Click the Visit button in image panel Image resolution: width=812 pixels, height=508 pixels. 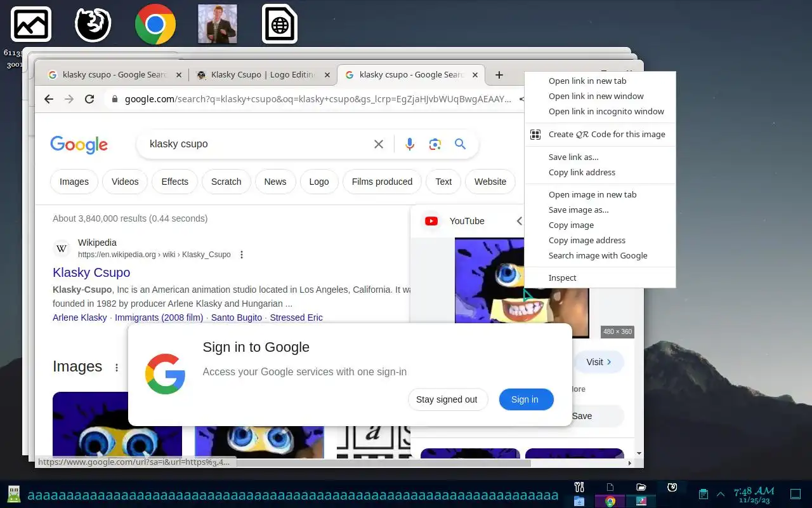(x=599, y=362)
